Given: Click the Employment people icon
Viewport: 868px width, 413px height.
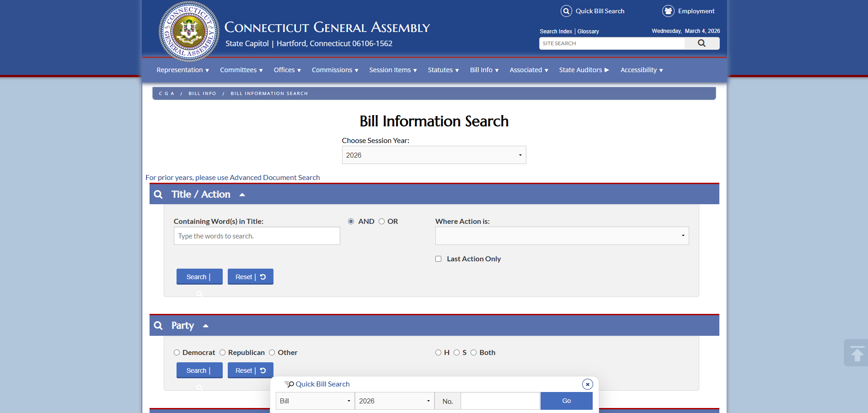Looking at the screenshot, I should (x=668, y=11).
